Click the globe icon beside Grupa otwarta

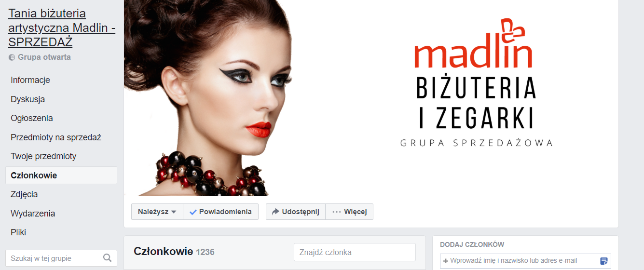point(12,57)
